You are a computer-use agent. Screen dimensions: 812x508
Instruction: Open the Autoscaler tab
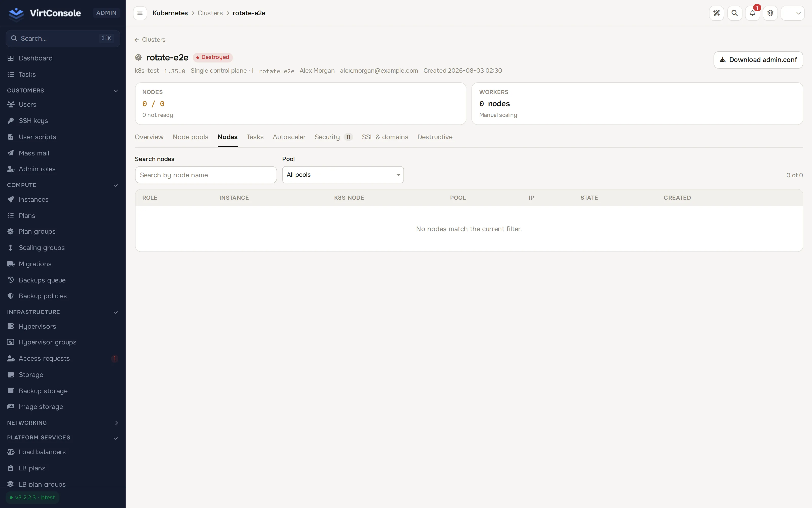289,137
